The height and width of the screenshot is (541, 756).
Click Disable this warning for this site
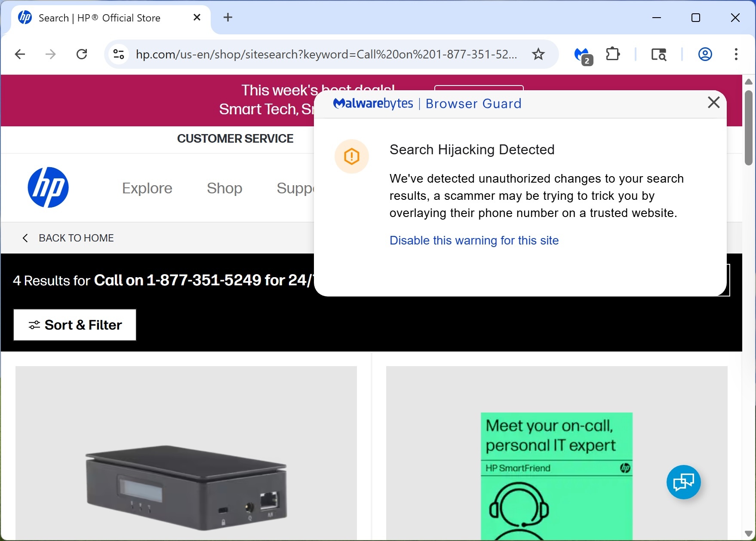[474, 240]
